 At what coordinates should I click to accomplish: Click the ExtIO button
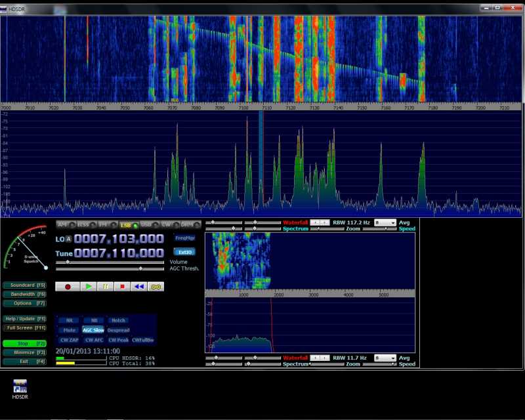click(x=184, y=251)
